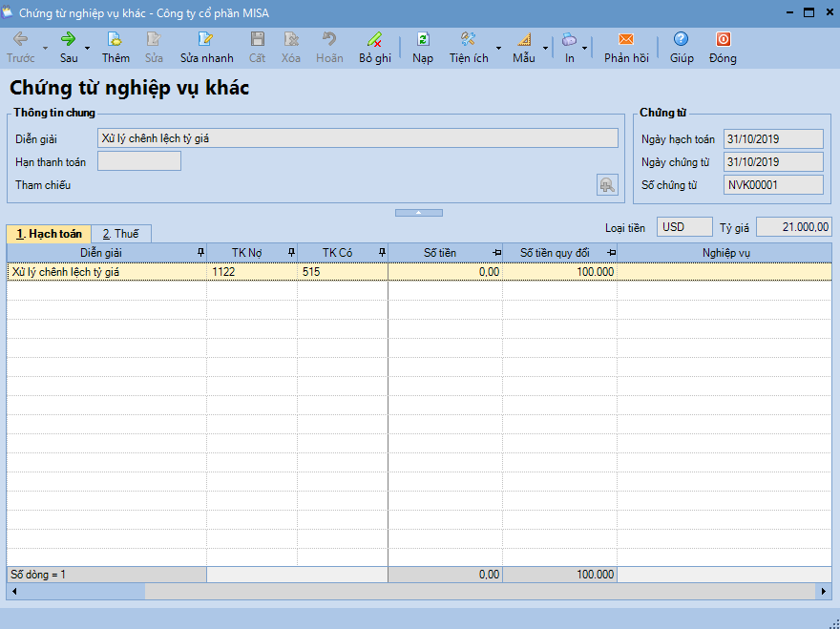Unpin the Số tiền column
This screenshot has width=840, height=629.
tap(496, 252)
